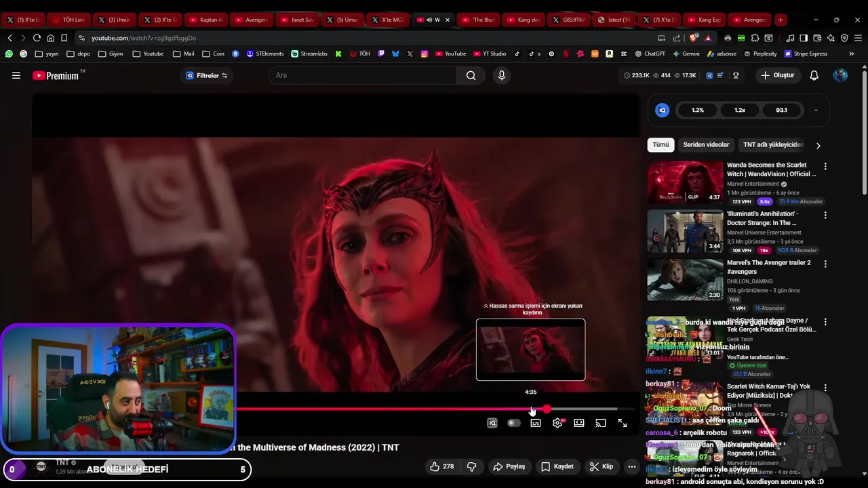Open the YT Studio bookmark
This screenshot has width=868, height=488.
coord(488,54)
